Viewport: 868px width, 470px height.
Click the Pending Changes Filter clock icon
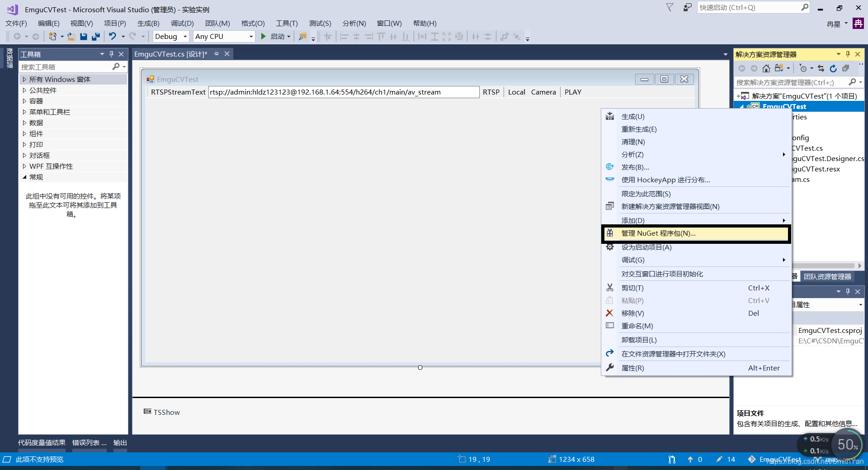click(803, 68)
